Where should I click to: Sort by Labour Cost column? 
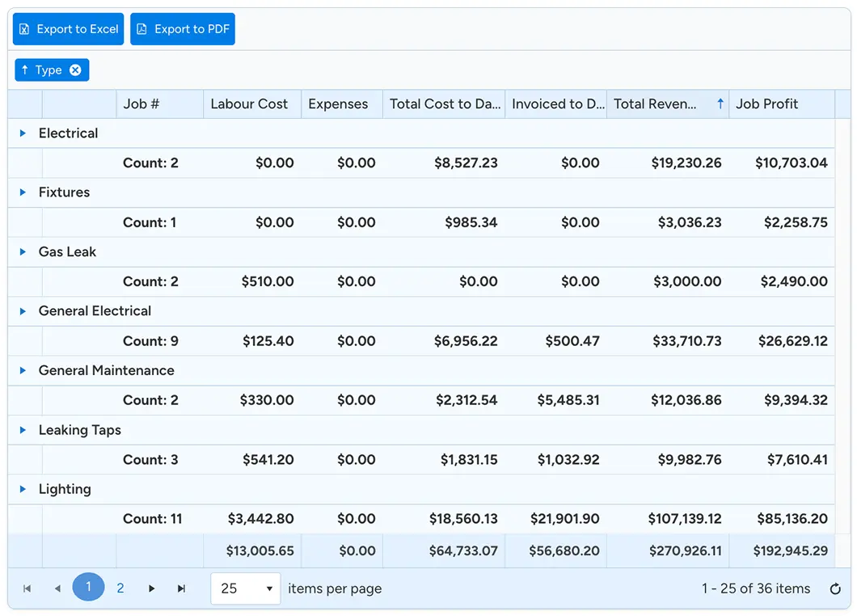coord(252,103)
